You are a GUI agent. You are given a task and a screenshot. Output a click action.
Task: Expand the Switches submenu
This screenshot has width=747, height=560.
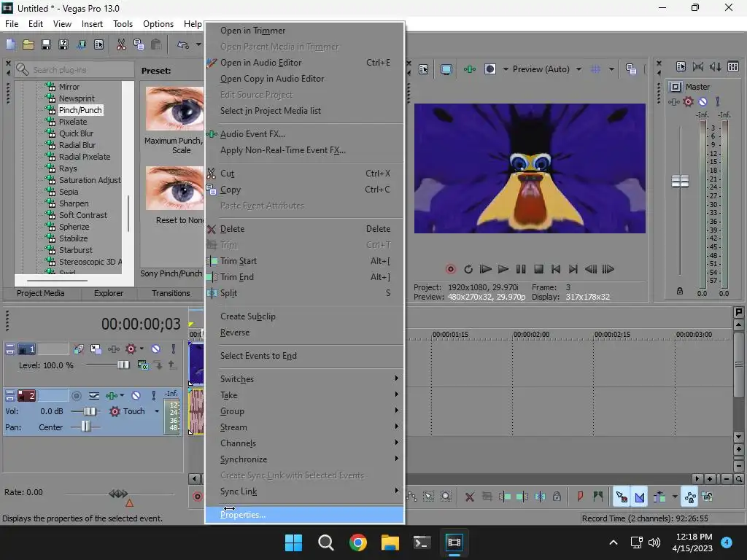(x=305, y=379)
